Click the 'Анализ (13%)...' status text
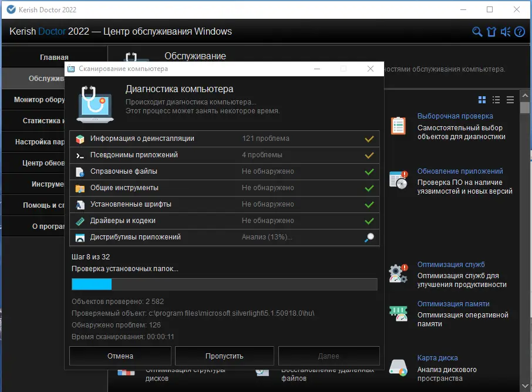The image size is (532, 392). 267,237
